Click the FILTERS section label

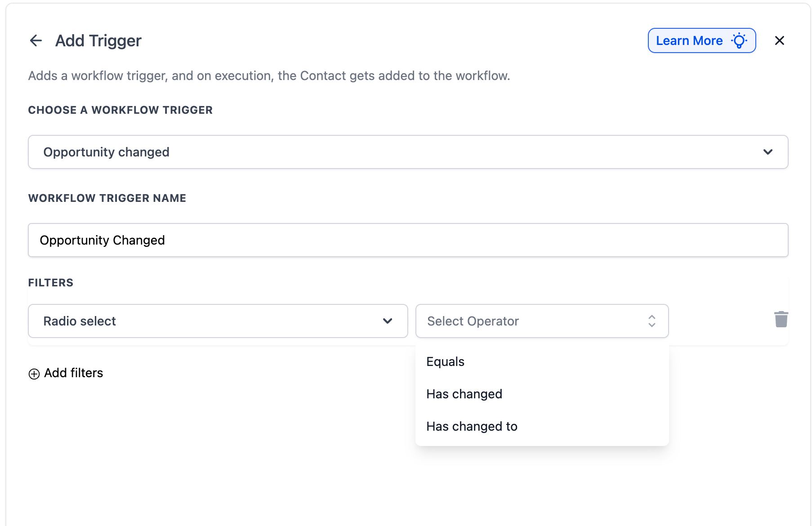51,283
